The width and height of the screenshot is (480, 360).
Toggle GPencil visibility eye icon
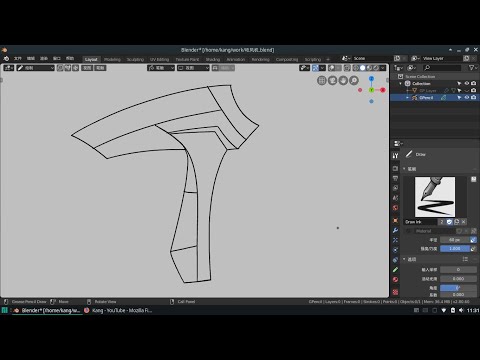point(467,98)
